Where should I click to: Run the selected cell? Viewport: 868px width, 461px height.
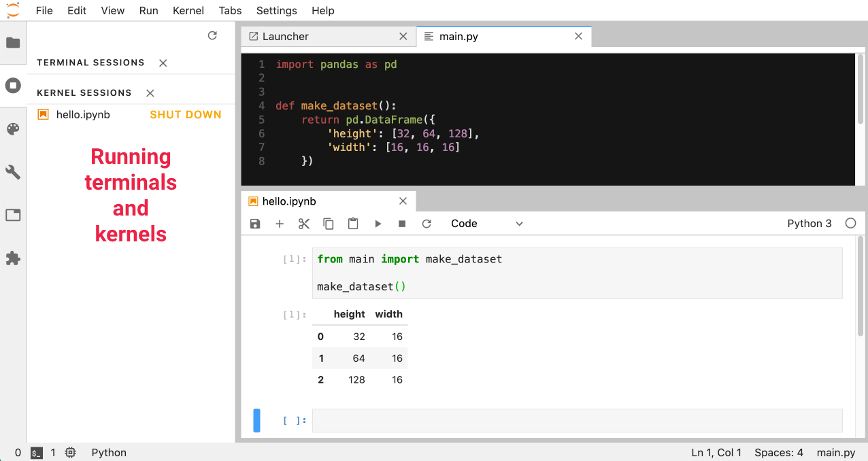[x=378, y=224]
